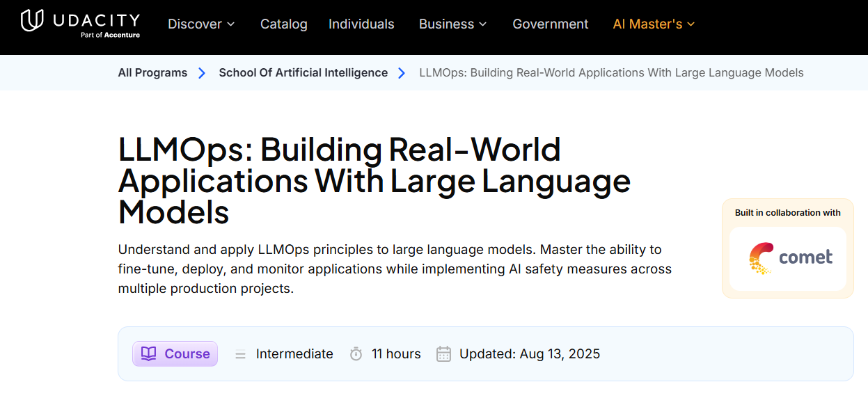Open School Of Artificial Intelligence breadcrumb

(x=303, y=72)
